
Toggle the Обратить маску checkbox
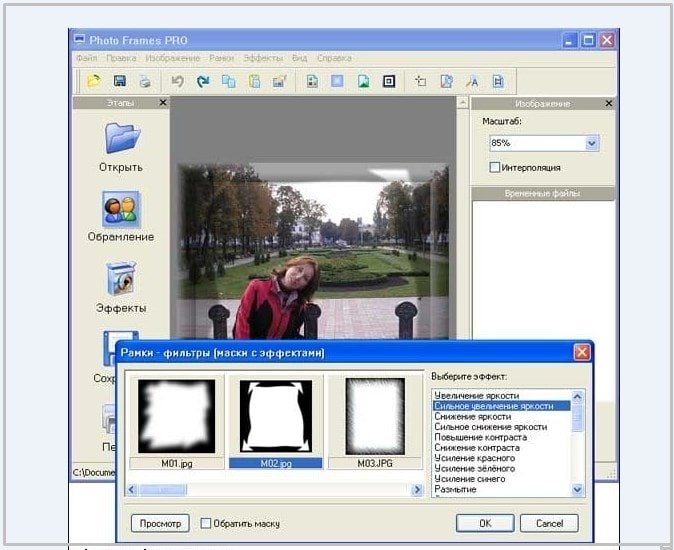pyautogui.click(x=206, y=523)
